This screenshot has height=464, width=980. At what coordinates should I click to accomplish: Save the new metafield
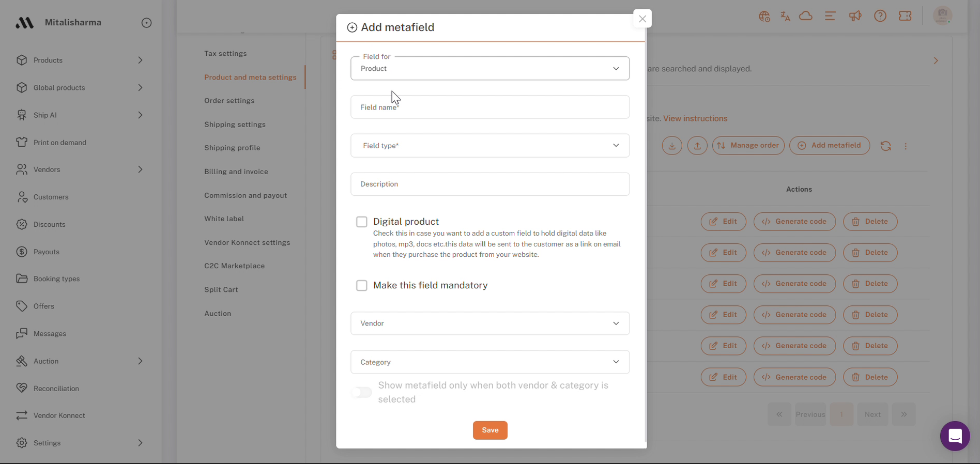point(490,430)
